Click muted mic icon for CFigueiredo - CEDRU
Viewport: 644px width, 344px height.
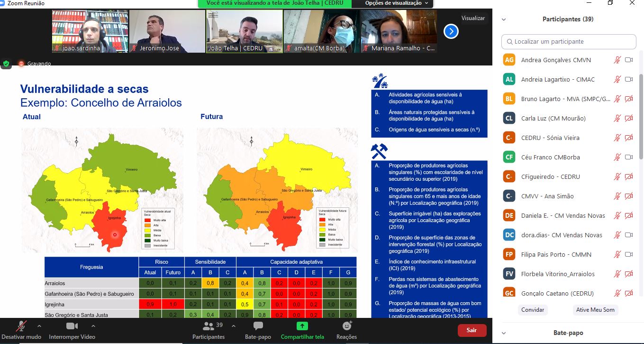tap(617, 177)
